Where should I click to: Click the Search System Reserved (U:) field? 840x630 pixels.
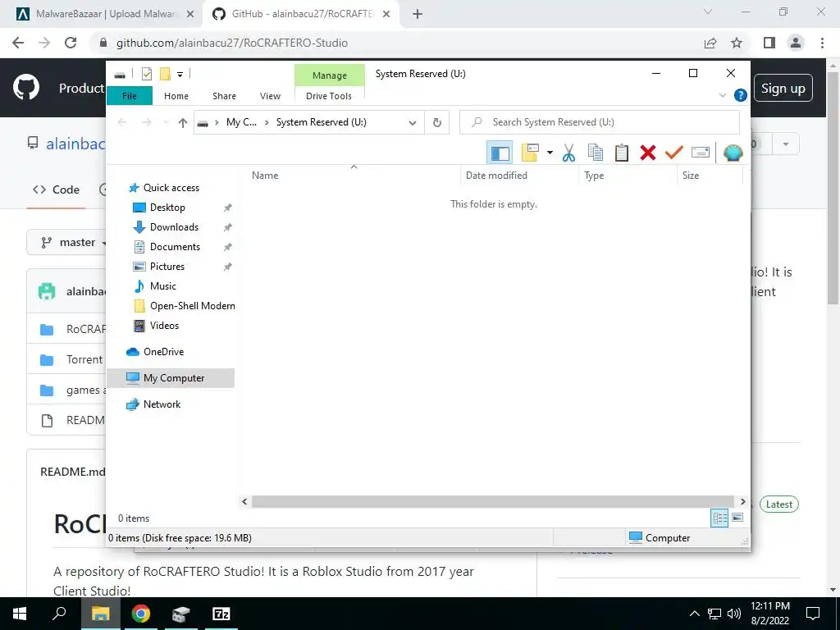600,122
